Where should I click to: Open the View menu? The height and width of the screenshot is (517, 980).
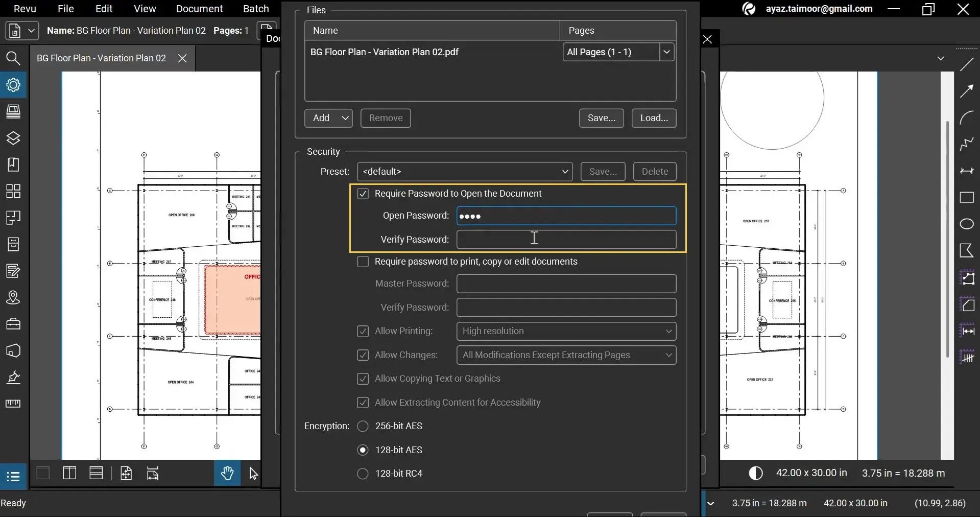145,9
